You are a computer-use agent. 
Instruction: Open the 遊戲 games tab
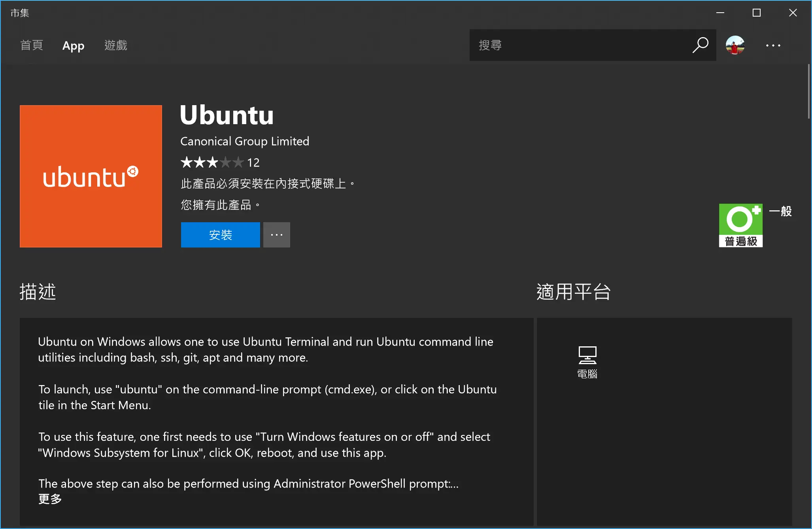point(115,45)
